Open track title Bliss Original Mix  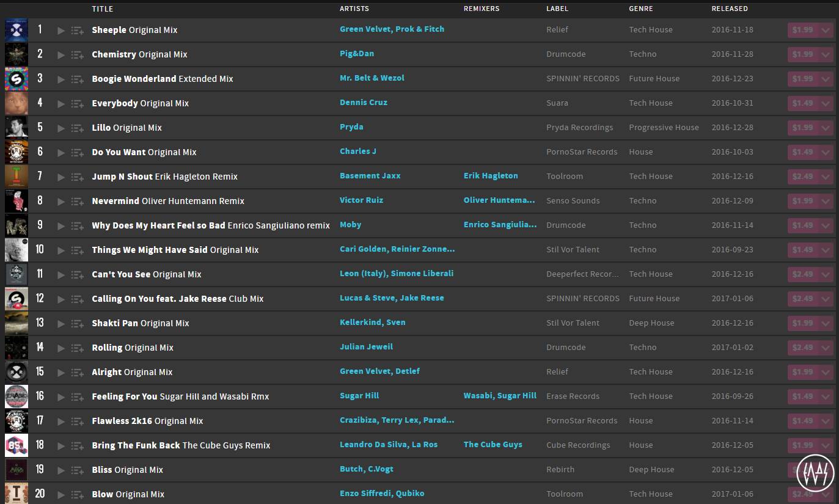[x=128, y=470]
